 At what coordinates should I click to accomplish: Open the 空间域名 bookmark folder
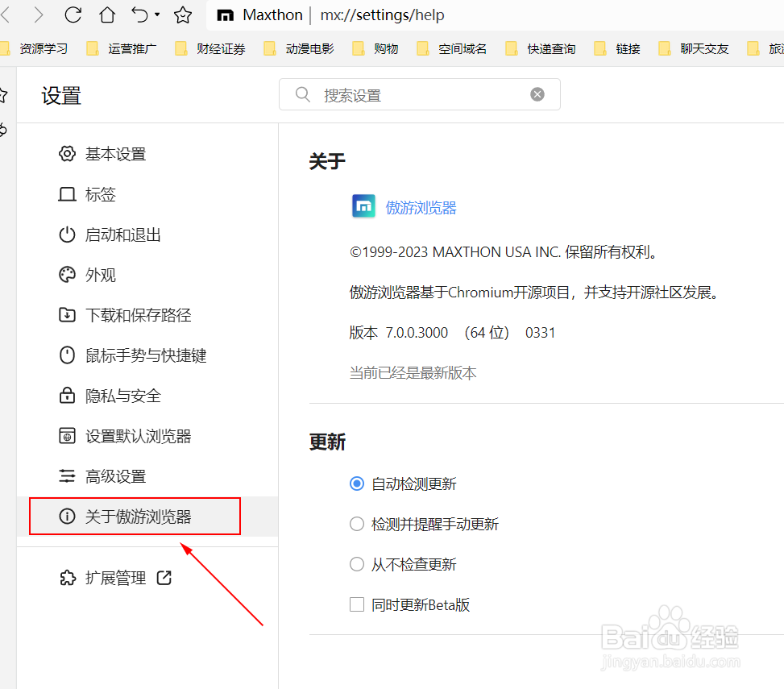[x=451, y=48]
